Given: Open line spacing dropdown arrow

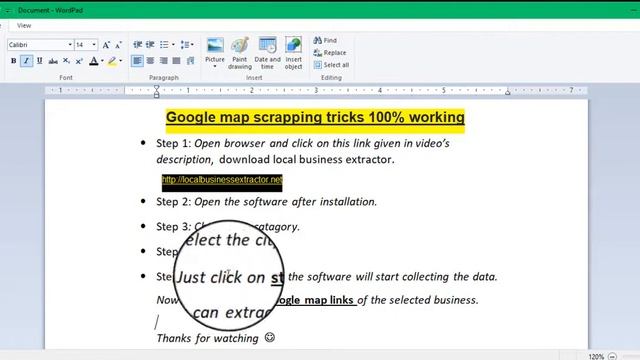Looking at the screenshot, I should [193, 44].
